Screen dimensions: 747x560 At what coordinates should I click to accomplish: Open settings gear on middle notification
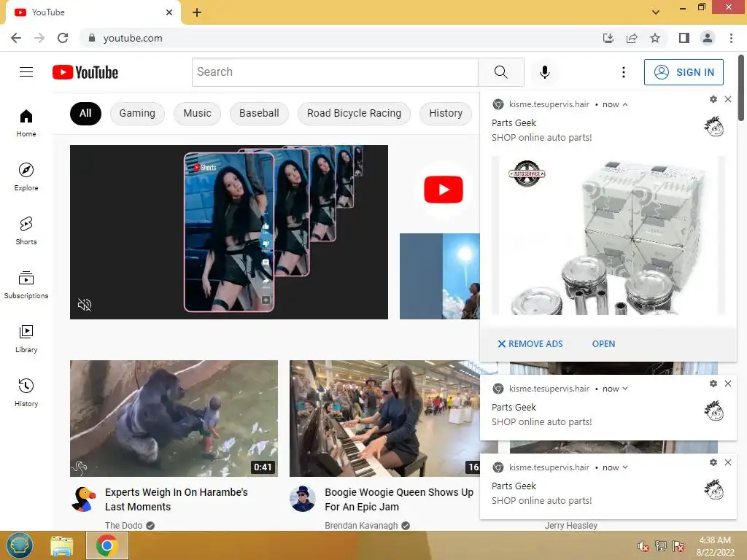click(x=713, y=384)
